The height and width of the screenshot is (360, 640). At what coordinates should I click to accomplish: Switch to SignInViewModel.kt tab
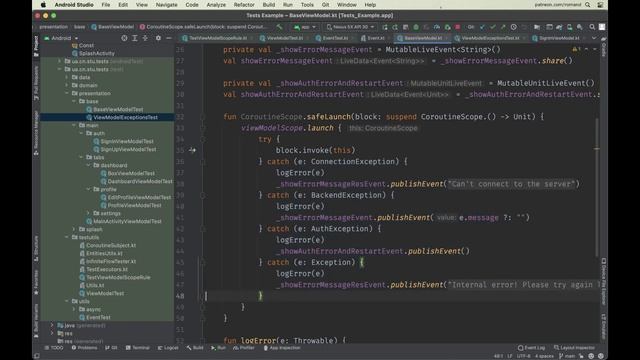click(559, 38)
